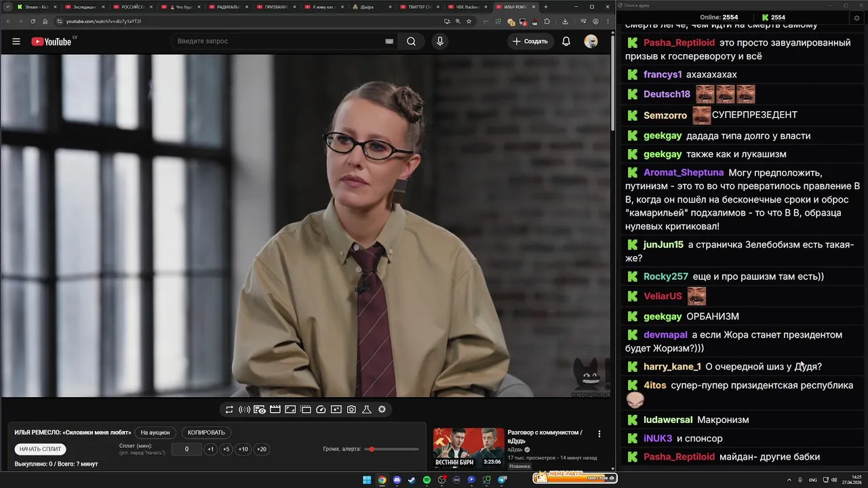Switch to the ЧВК Blackwater browser tab
The width and height of the screenshot is (868, 488).
tap(467, 7)
